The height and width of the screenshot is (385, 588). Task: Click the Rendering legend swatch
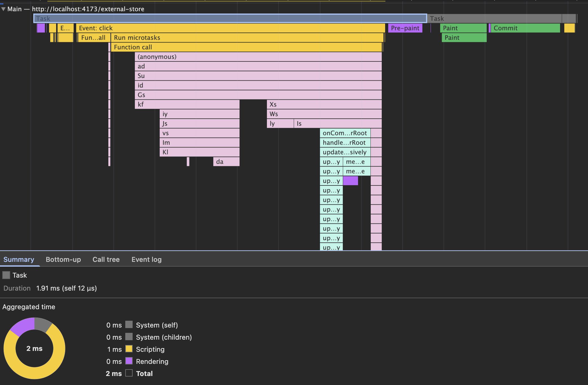(x=129, y=361)
